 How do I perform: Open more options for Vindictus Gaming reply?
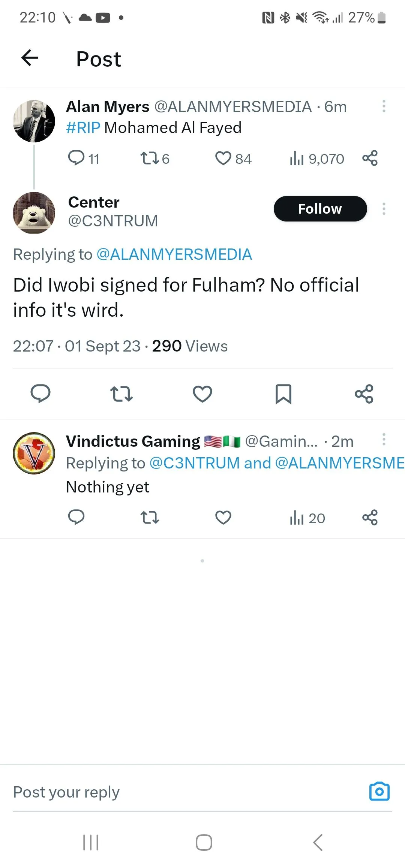pos(384,439)
